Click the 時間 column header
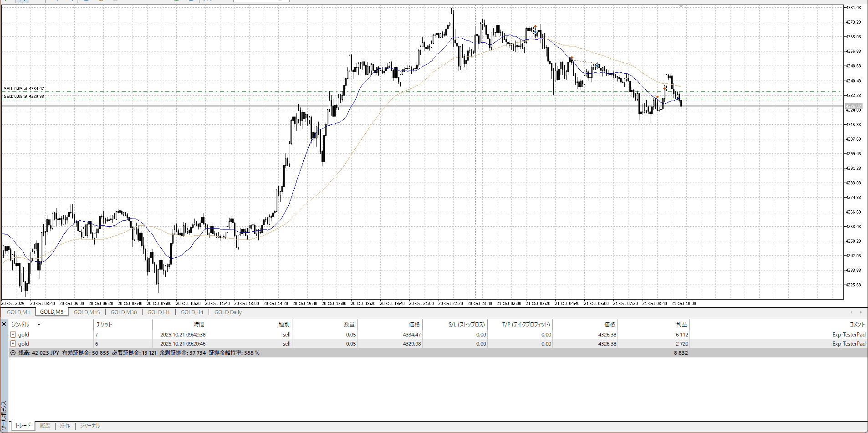The height and width of the screenshot is (433, 868). pos(199,325)
